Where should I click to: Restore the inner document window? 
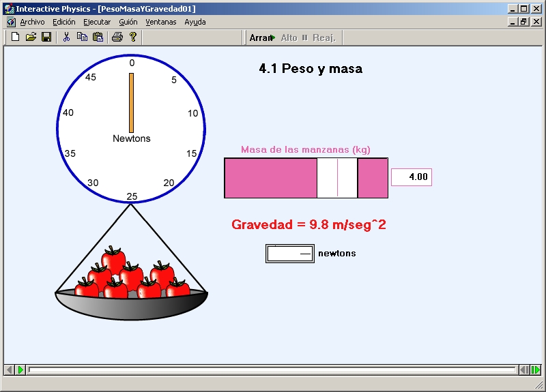(523, 22)
